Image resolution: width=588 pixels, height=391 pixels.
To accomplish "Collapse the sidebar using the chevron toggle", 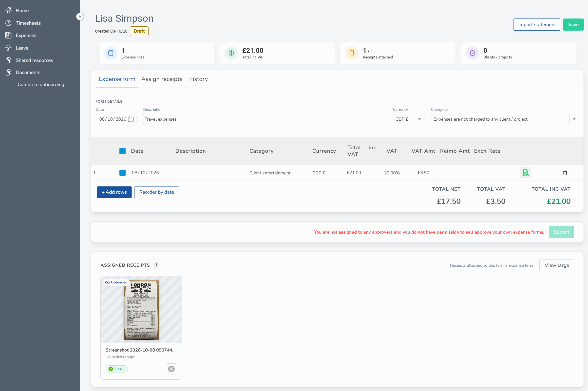I will click(x=80, y=17).
